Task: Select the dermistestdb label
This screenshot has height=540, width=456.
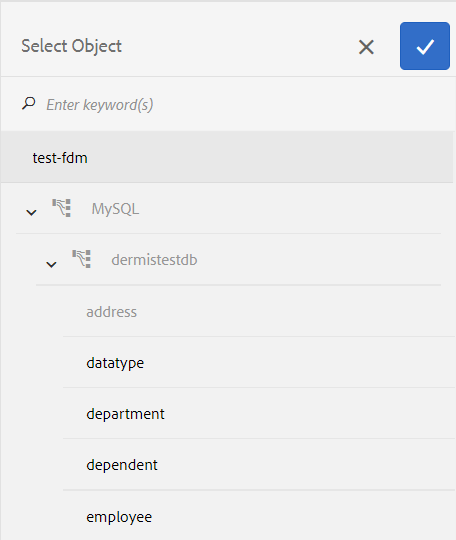Action: pos(154,260)
